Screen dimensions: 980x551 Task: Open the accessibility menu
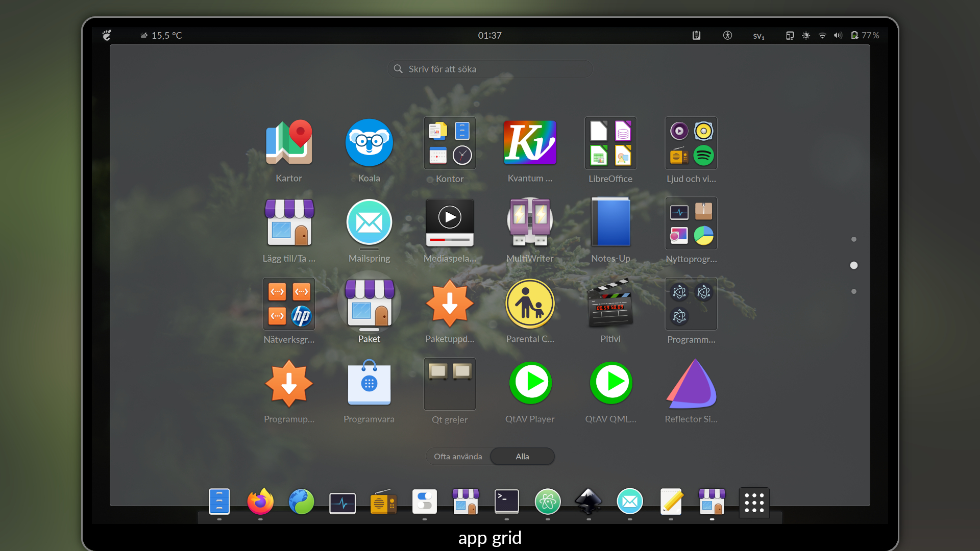click(x=728, y=35)
